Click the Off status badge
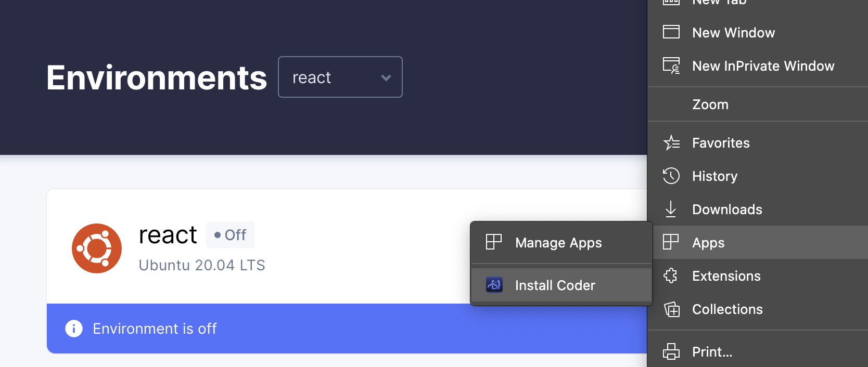 pyautogui.click(x=230, y=235)
